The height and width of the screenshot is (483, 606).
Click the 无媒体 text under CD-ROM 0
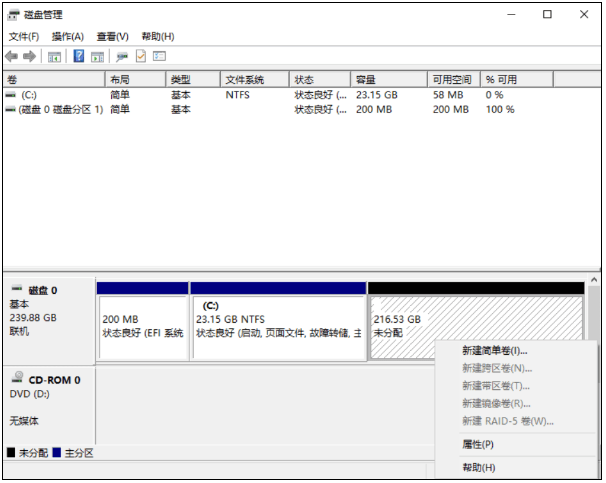(x=24, y=421)
